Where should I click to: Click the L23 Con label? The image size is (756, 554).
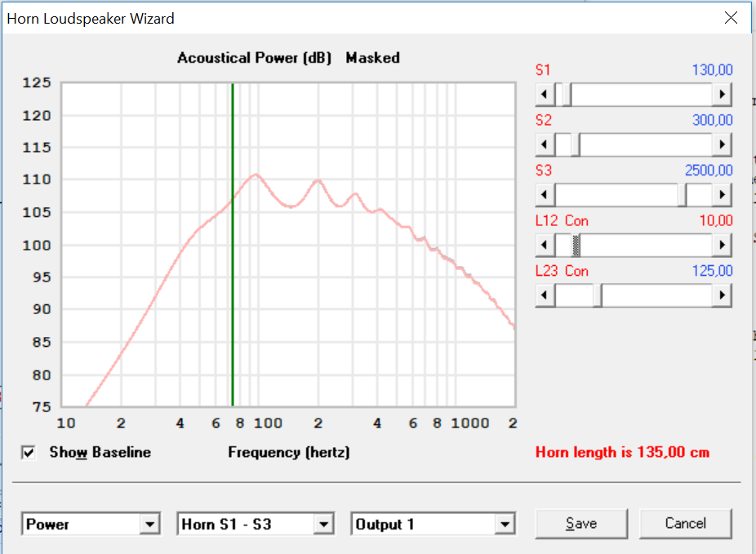coord(563,271)
